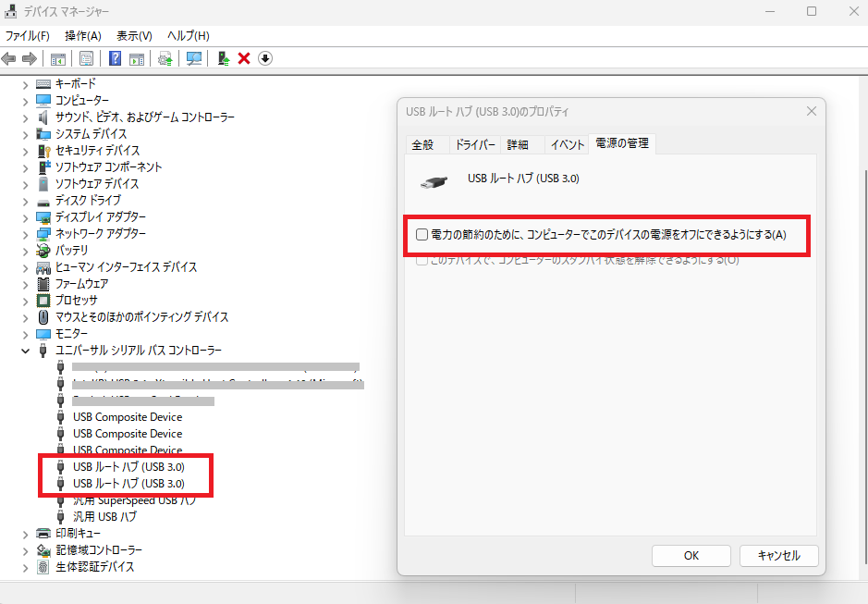The height and width of the screenshot is (604, 868).
Task: Click the Help question mark toolbar icon
Action: click(116, 58)
